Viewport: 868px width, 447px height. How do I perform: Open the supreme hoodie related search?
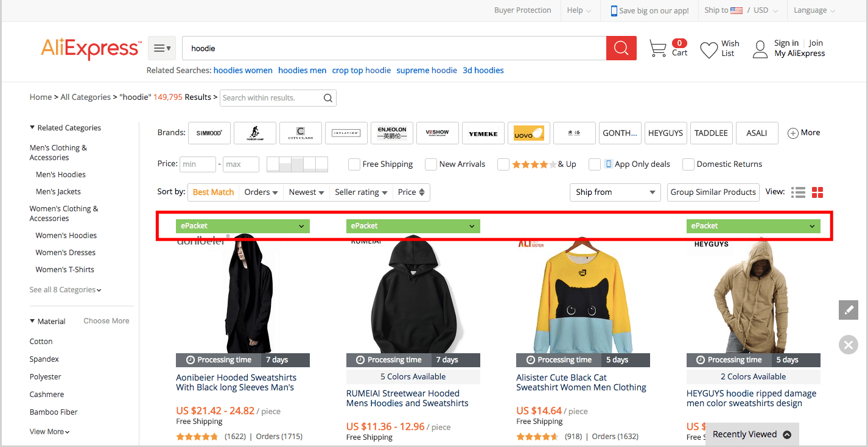click(x=427, y=71)
